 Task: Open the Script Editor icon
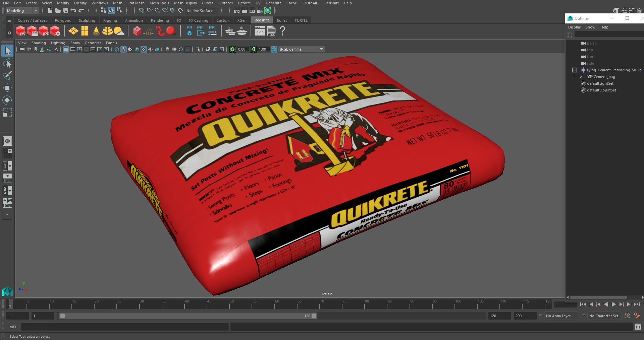pos(638,327)
